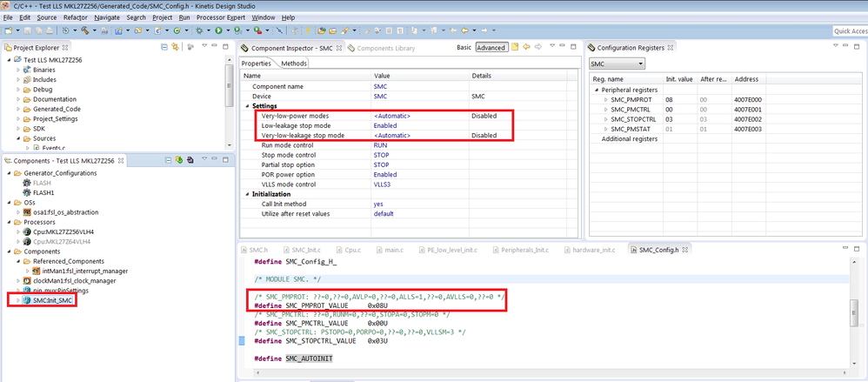The height and width of the screenshot is (382, 868).
Task: Click Low-leakage stop mode Enabled value
Action: coord(385,125)
